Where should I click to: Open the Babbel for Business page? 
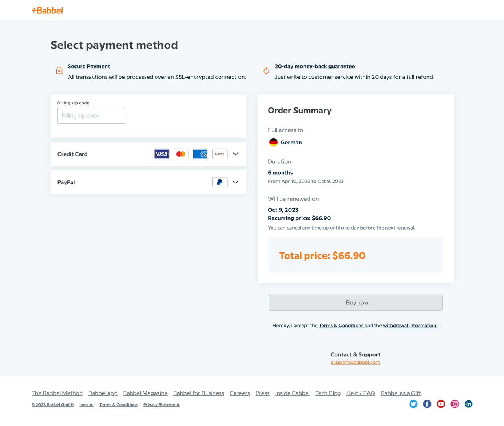[x=198, y=393]
